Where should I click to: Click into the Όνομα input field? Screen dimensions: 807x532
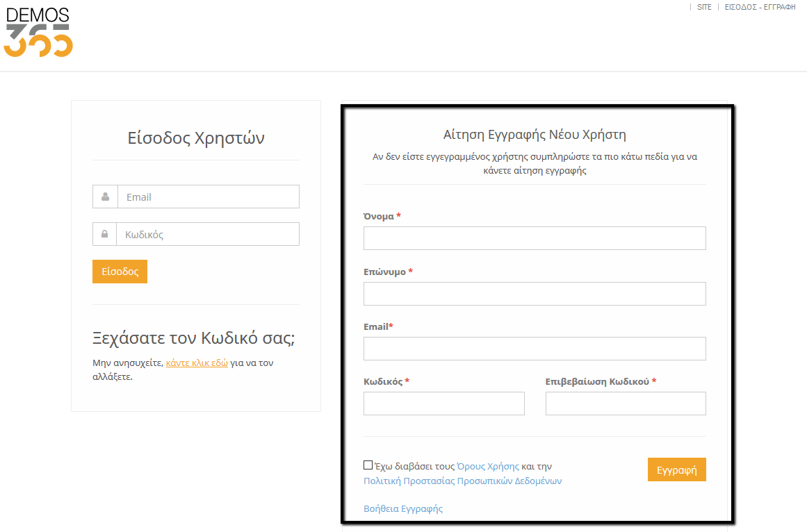tap(534, 238)
